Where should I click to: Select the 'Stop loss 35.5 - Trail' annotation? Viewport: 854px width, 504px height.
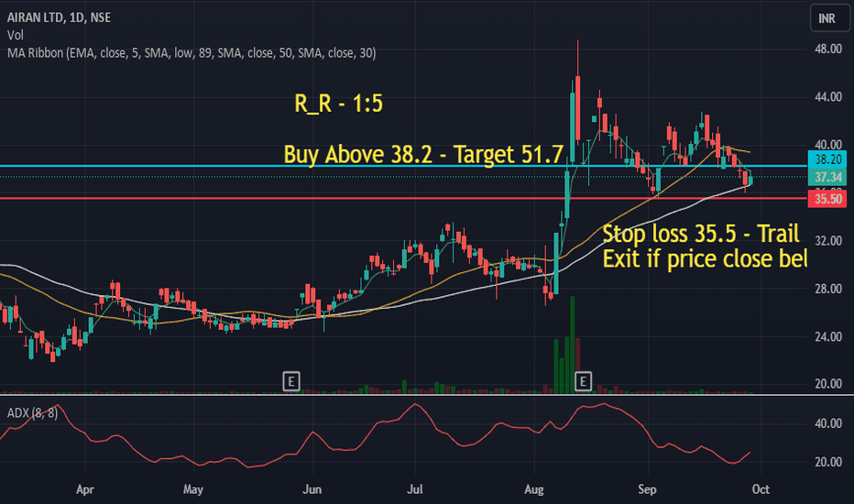pos(700,233)
